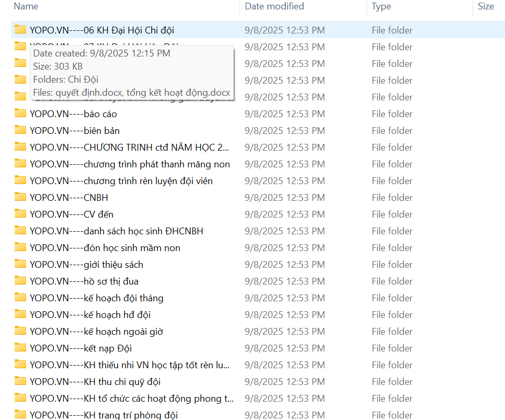505x420 pixels.
Task: Click the date modified cell of 'kế hoạch ngoài giờ'
Action: [x=285, y=332]
